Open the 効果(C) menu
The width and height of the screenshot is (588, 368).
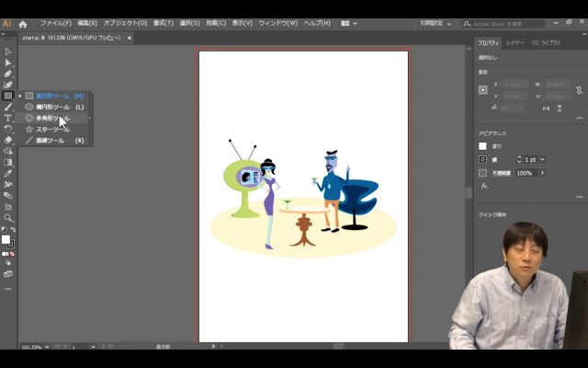tap(216, 23)
